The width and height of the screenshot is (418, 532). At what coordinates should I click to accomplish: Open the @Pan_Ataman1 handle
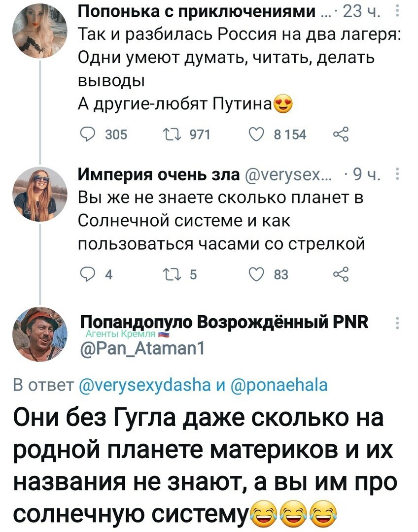pos(142,348)
